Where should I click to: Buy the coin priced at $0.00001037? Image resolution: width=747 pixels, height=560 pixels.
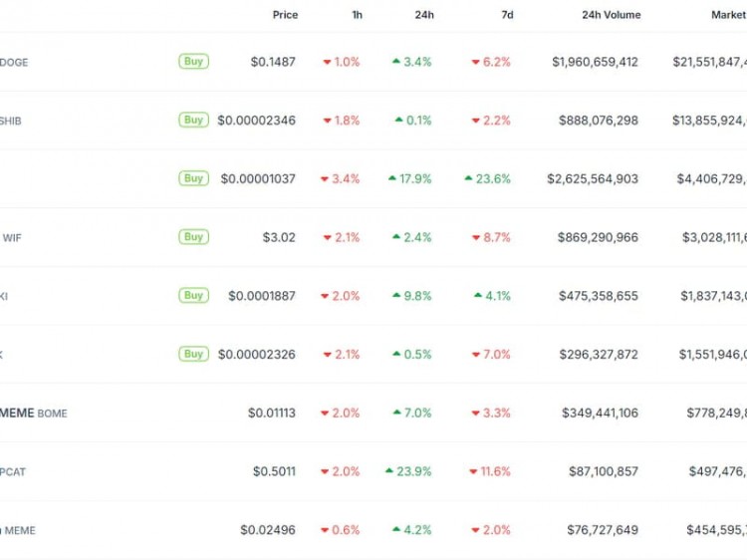pos(193,178)
